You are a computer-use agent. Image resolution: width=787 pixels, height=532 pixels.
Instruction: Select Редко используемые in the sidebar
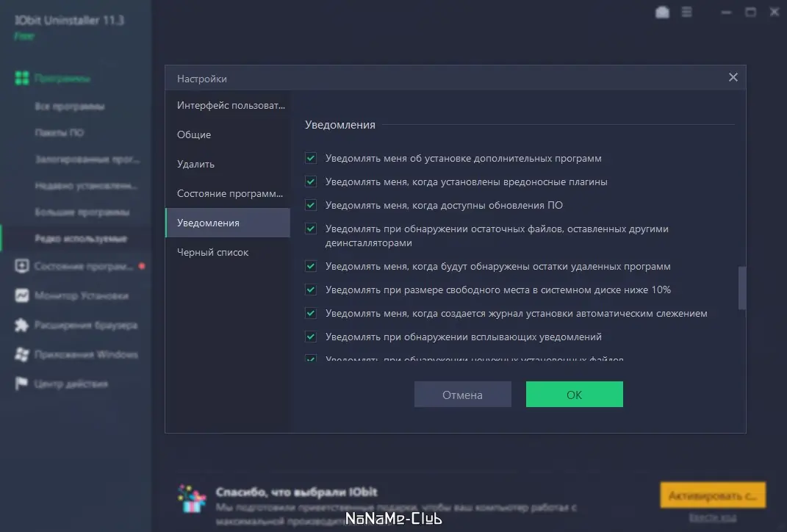point(81,238)
